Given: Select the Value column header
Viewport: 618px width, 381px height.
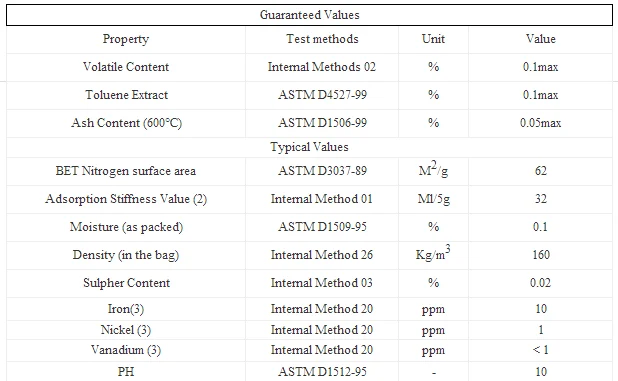Looking at the screenshot, I should point(540,39).
